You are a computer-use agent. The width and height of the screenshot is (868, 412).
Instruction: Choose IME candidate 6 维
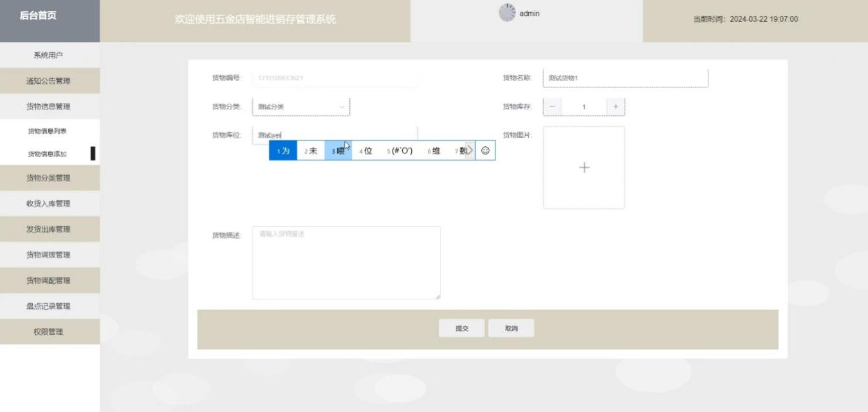click(x=434, y=151)
